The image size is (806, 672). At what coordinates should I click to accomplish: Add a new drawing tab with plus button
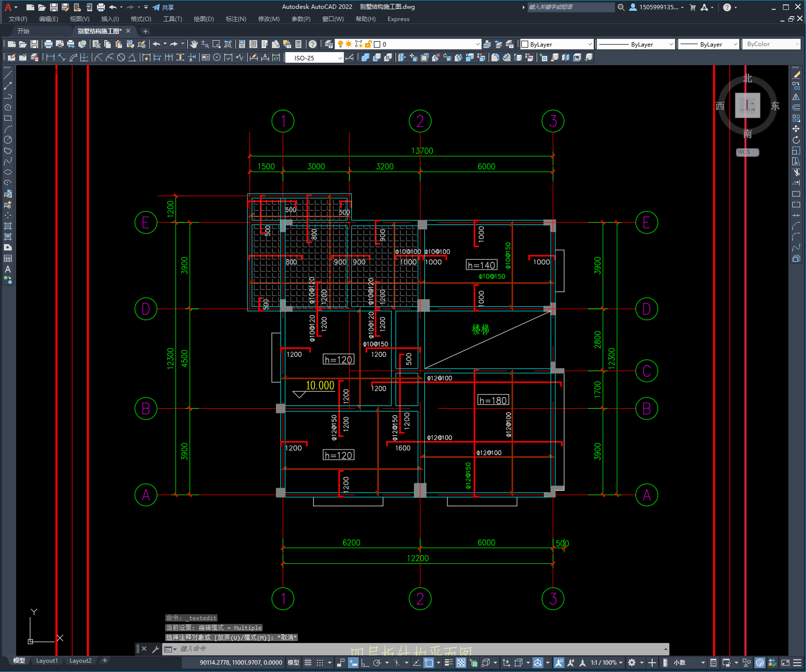[145, 31]
